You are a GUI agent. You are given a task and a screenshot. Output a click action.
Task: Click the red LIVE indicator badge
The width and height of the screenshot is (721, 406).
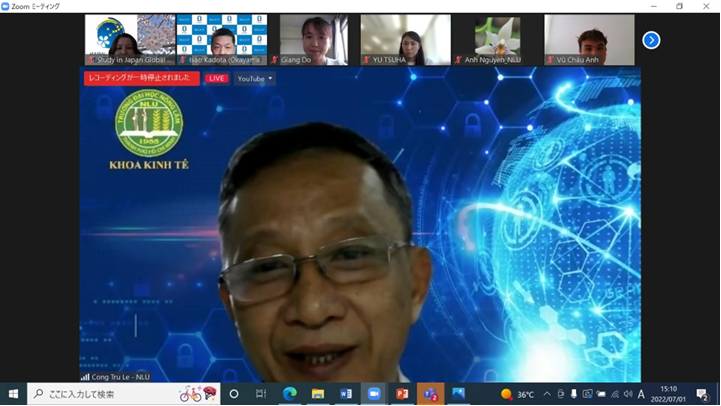[216, 79]
